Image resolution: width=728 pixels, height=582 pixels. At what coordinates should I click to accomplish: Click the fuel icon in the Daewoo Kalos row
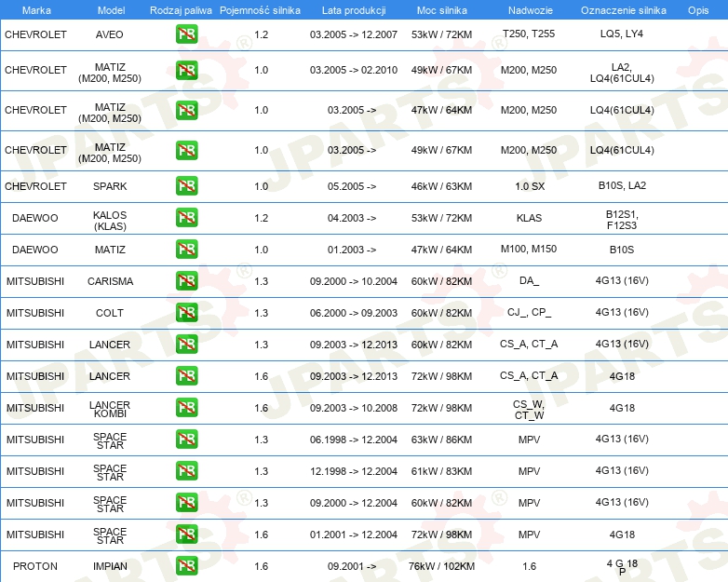click(186, 217)
